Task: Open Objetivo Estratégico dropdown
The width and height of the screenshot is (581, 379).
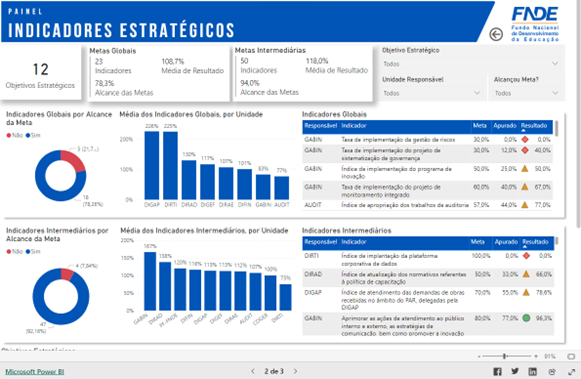Action: point(471,64)
